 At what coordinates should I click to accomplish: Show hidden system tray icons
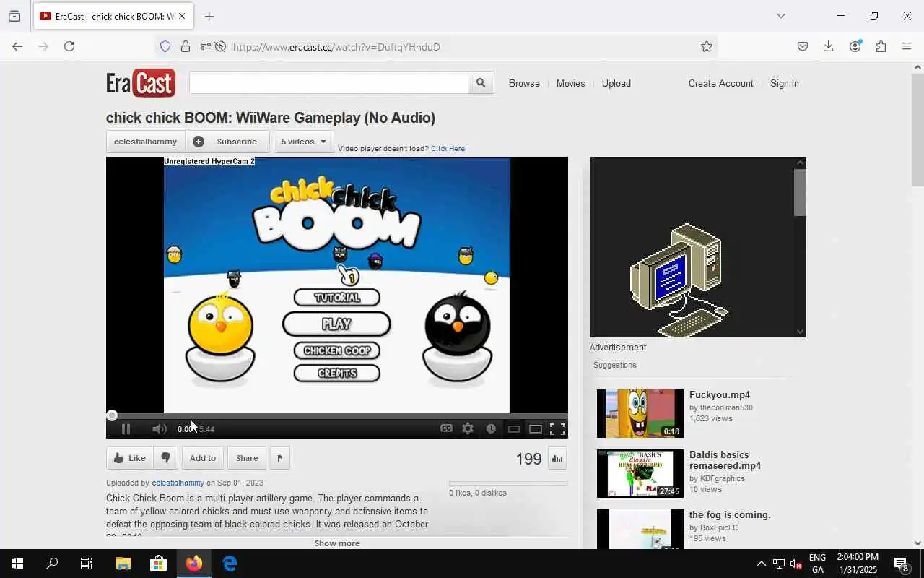[761, 564]
